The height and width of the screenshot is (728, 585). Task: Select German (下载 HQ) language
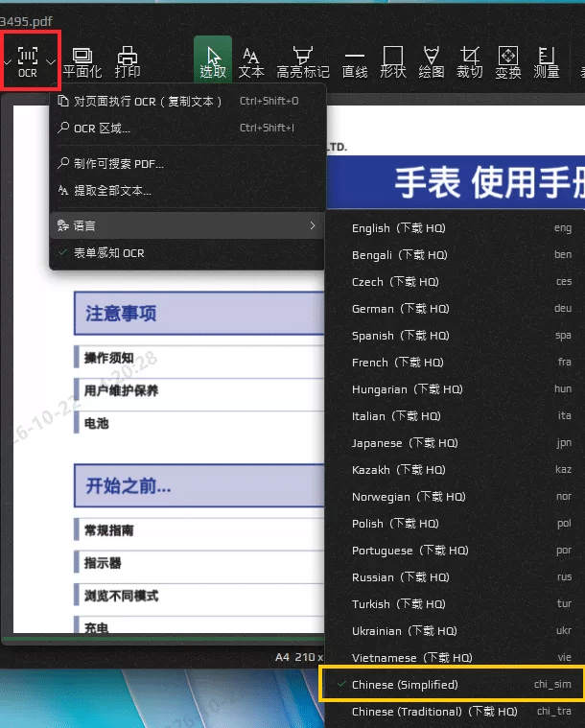click(x=455, y=309)
